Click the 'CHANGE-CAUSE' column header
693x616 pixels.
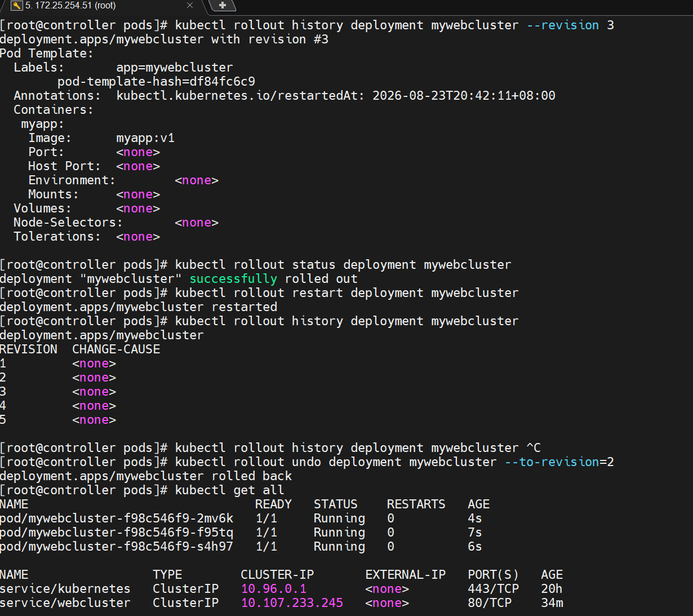pos(116,349)
